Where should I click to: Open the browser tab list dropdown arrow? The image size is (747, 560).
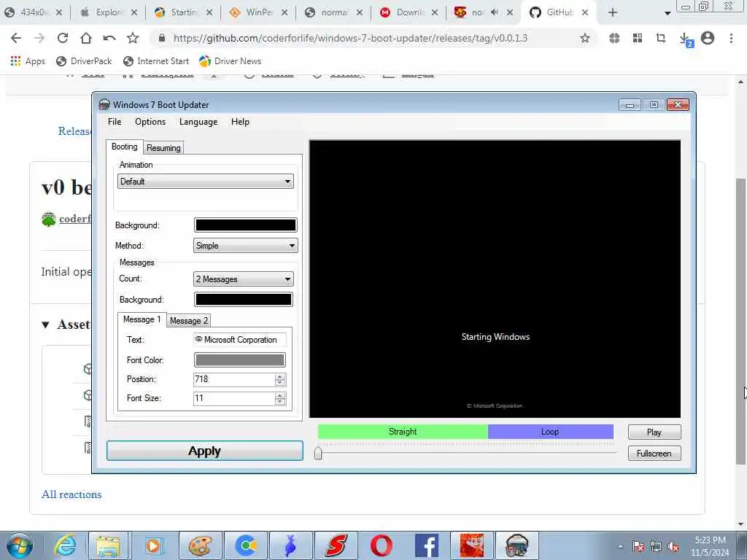click(667, 13)
